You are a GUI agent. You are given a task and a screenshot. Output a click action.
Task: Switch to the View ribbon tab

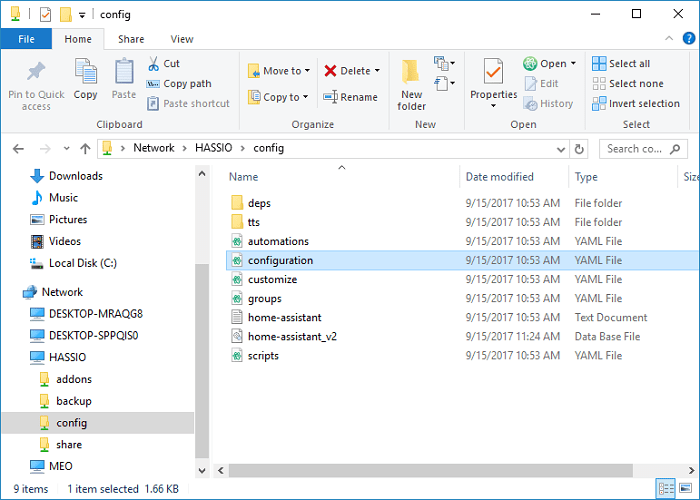pos(181,39)
